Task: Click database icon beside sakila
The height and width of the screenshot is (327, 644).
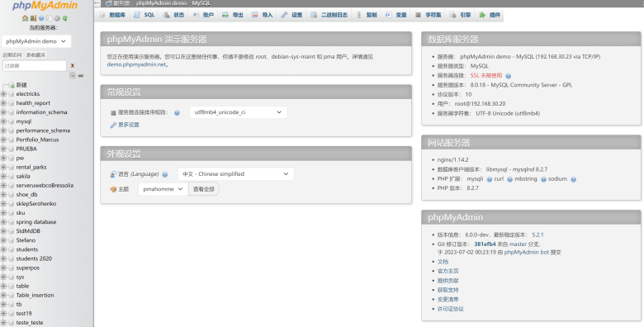Action: point(11,176)
